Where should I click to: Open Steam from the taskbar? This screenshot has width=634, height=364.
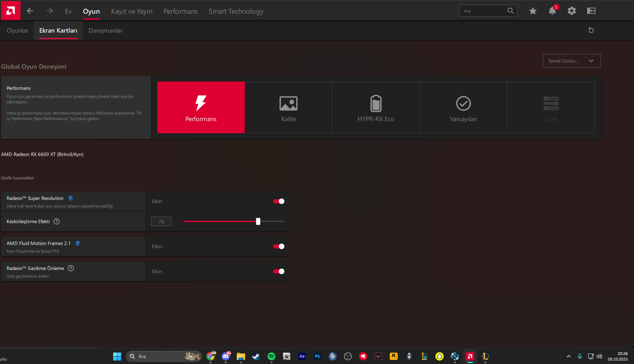pyautogui.click(x=256, y=356)
